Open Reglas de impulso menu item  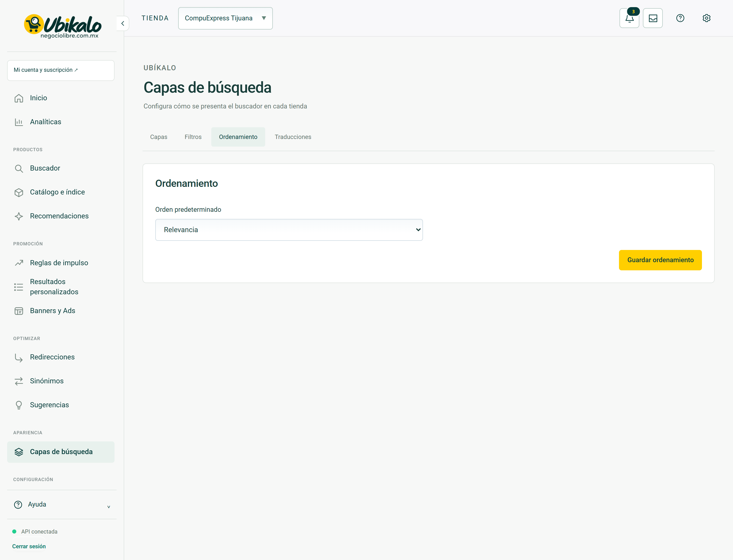pos(61,263)
